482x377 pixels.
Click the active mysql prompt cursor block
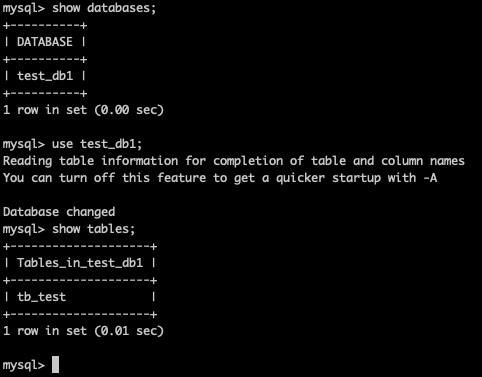pos(56,364)
